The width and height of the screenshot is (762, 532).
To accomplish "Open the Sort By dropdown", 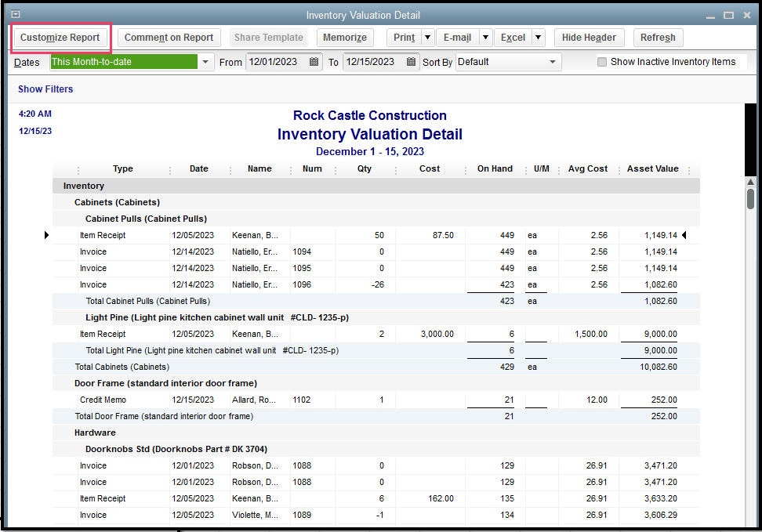I will (553, 62).
